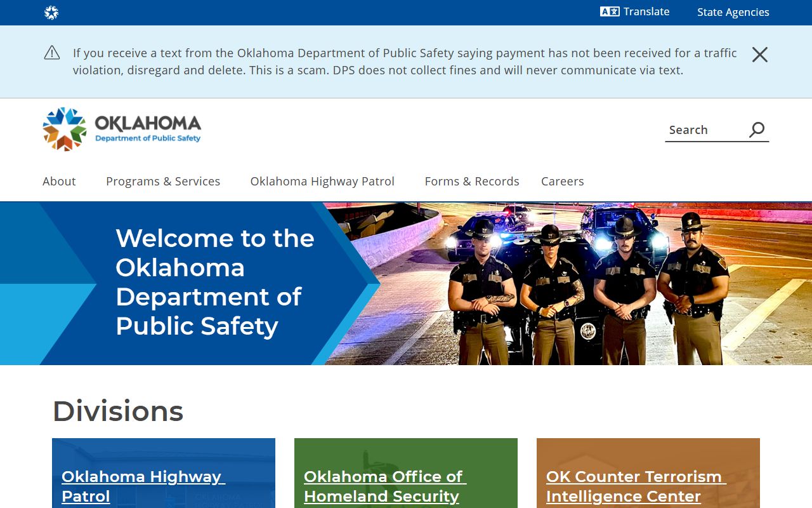Click the Translate language icon
This screenshot has height=508, width=812.
coord(610,11)
